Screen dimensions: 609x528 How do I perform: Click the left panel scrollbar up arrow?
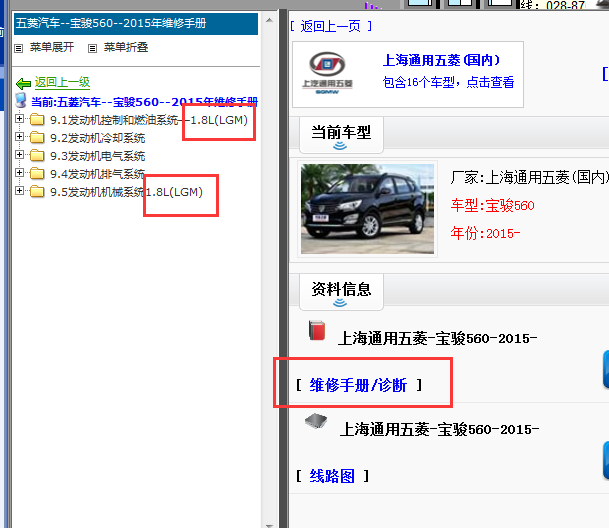coord(270,20)
